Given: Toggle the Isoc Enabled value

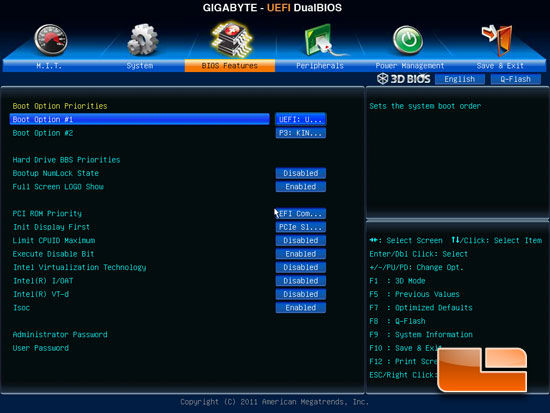Looking at the screenshot, I should click(301, 308).
